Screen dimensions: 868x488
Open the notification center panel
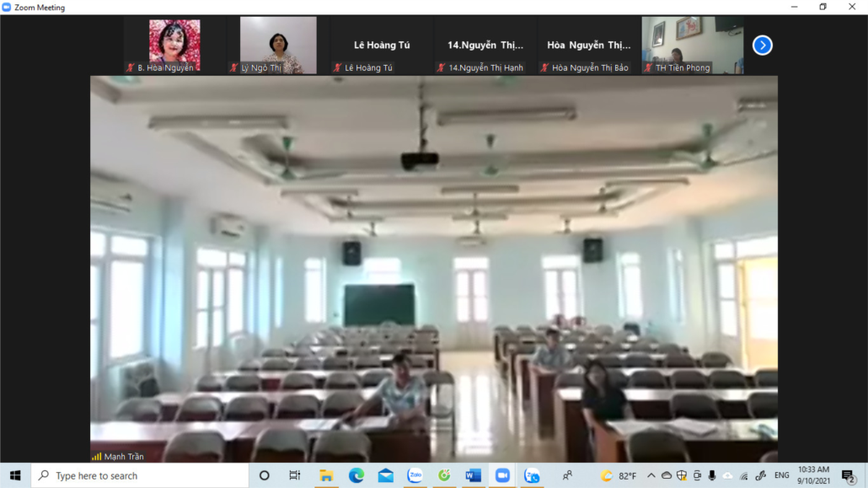[x=849, y=476]
